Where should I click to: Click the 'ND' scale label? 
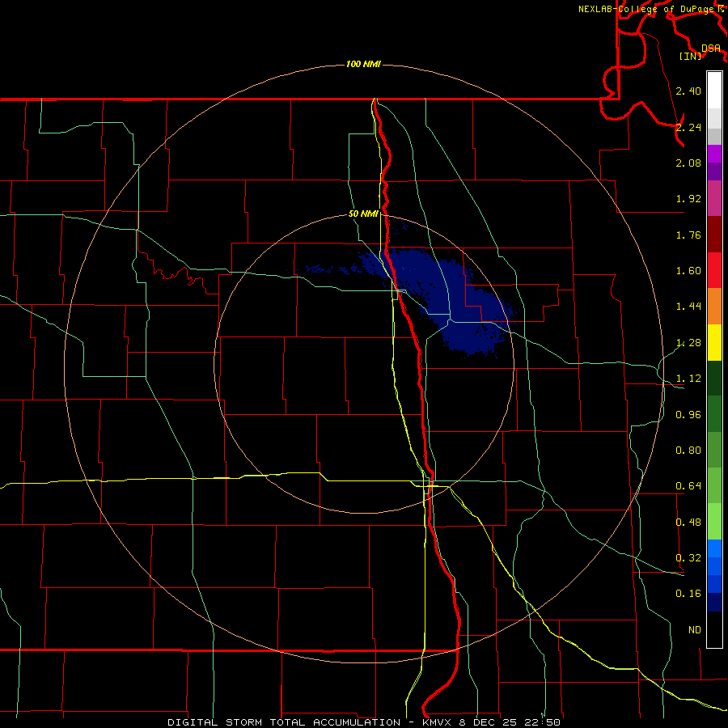[x=695, y=630]
